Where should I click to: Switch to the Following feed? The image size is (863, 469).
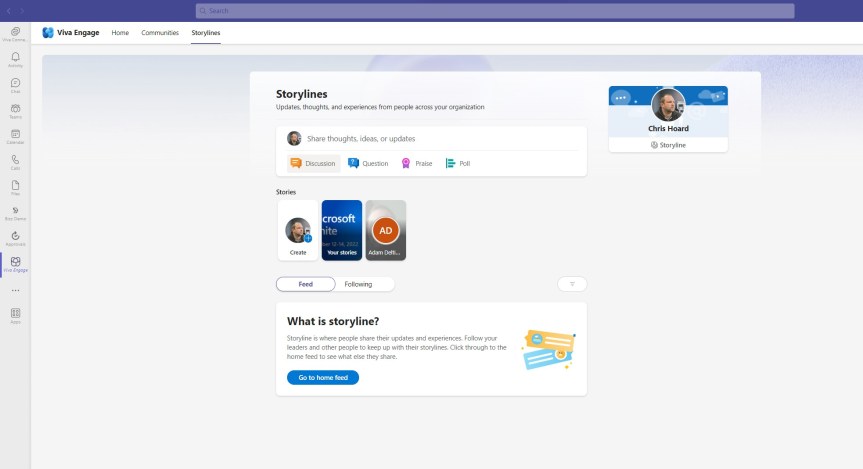pyautogui.click(x=358, y=284)
